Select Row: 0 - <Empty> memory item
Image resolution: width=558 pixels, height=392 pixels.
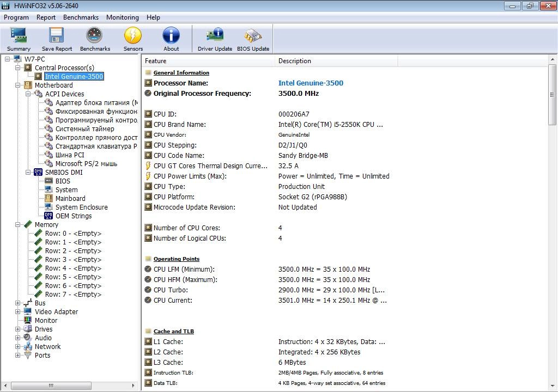74,234
